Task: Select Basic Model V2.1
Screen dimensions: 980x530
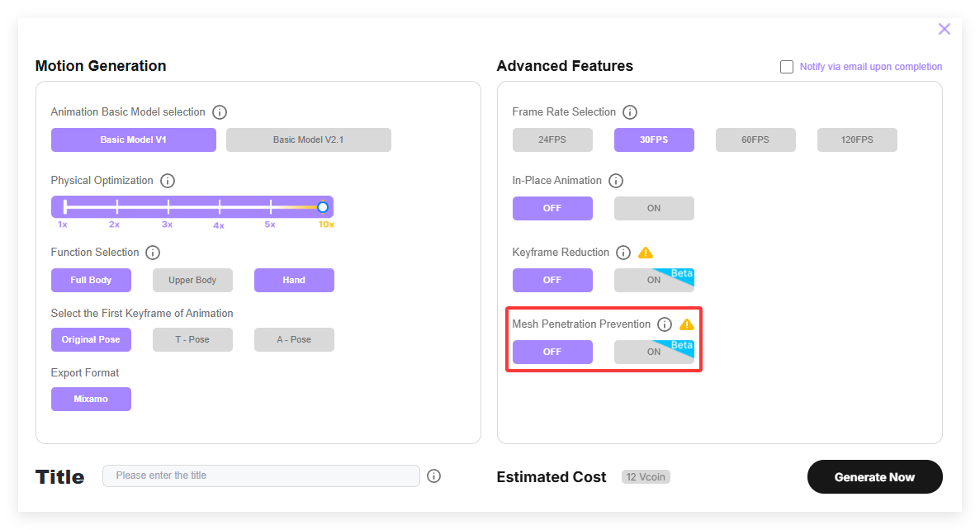Action: (x=308, y=140)
